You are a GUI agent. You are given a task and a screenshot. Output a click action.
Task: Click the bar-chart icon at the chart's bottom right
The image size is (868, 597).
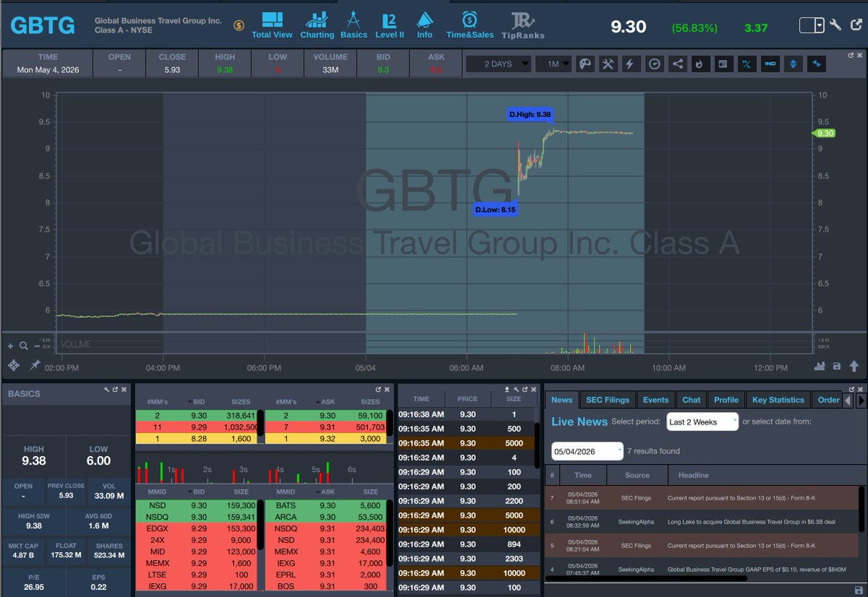(819, 366)
